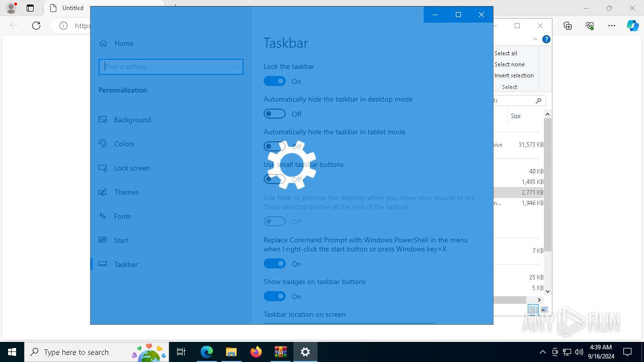Click the Explorer help question mark icon
Image resolution: width=644 pixels, height=362 pixels.
(546, 39)
